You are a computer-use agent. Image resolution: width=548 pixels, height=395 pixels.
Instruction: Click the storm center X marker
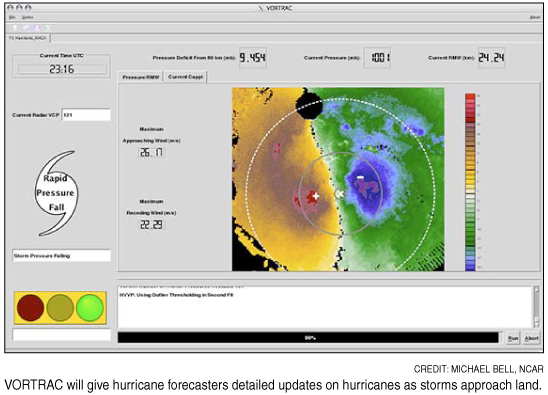coord(340,194)
